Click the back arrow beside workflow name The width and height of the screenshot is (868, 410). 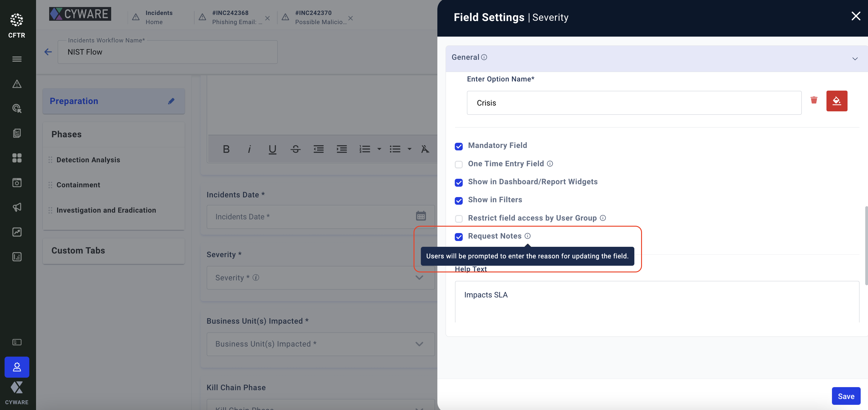point(48,52)
